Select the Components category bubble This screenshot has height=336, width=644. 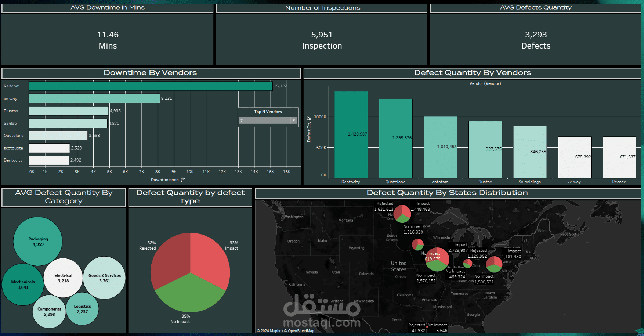(49, 312)
